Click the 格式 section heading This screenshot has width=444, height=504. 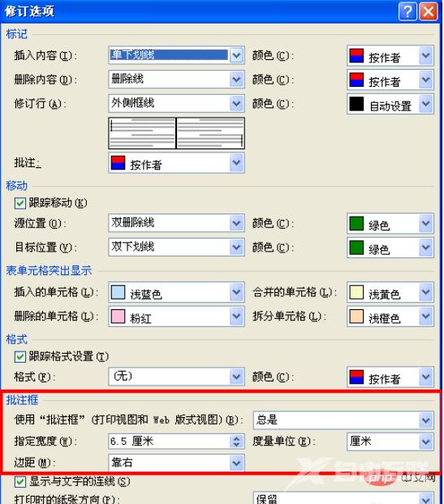pos(17,339)
